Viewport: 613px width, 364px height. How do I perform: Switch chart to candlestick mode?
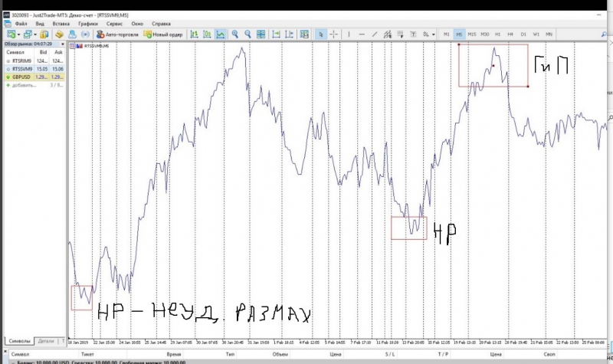coord(207,34)
